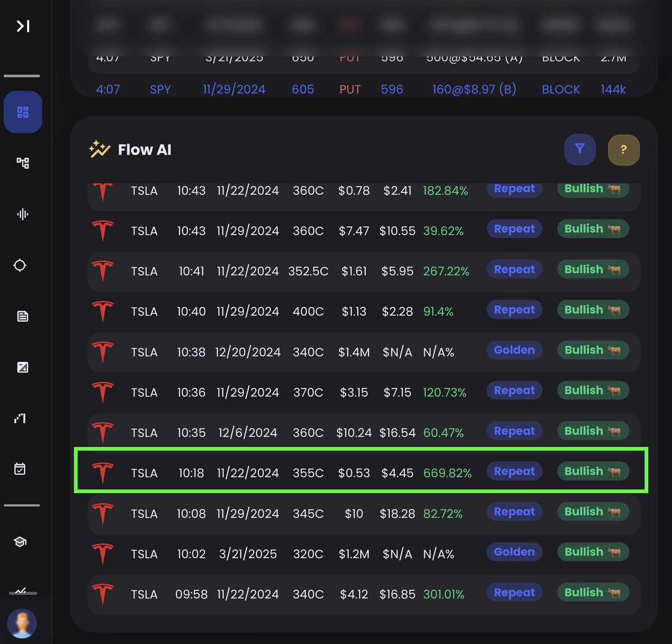Select the 144k premium value
672x644 pixels.
[613, 89]
